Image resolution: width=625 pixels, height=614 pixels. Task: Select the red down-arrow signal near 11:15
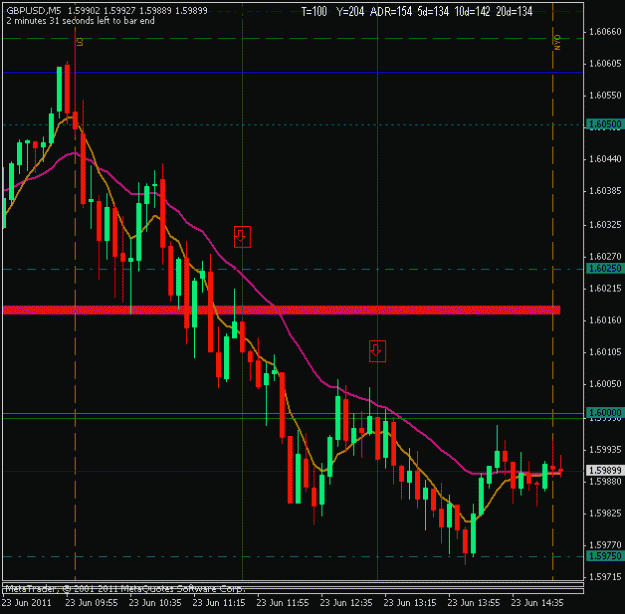[x=242, y=237]
